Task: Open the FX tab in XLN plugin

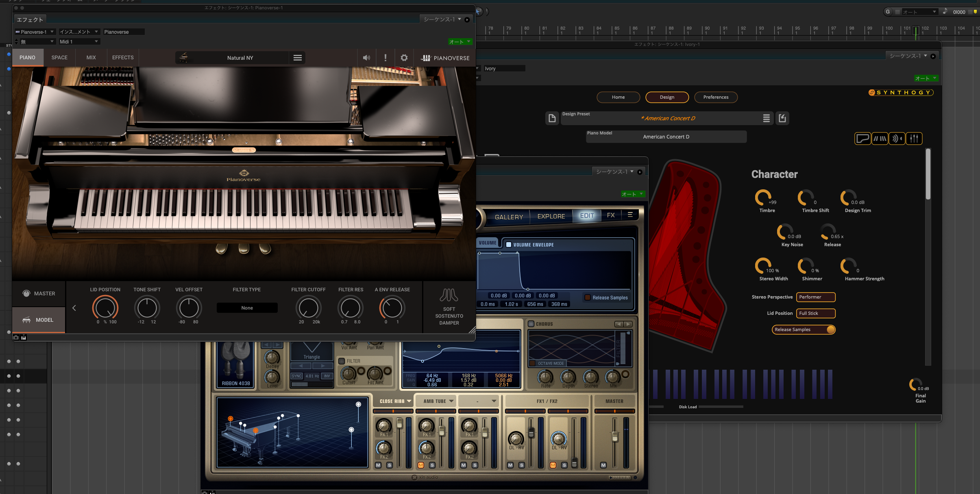Action: click(611, 215)
